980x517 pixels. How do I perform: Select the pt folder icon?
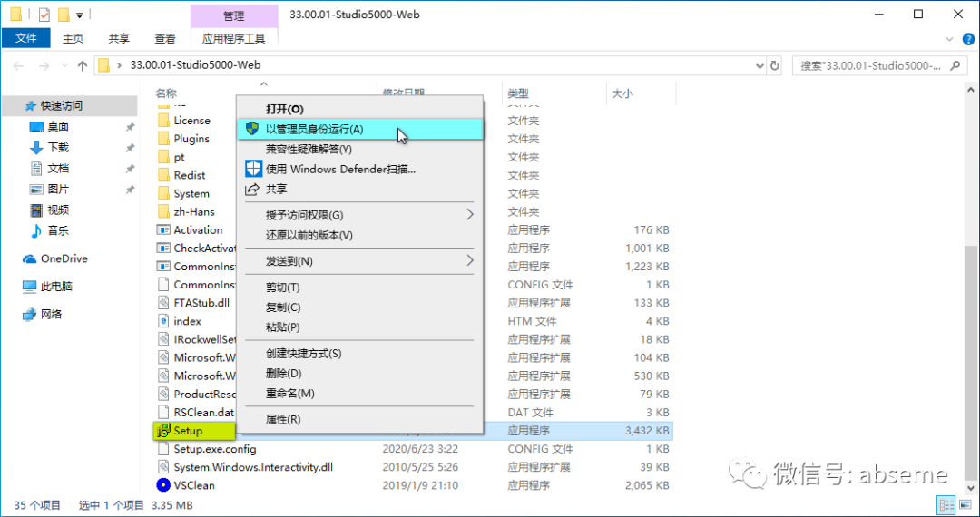(x=163, y=157)
